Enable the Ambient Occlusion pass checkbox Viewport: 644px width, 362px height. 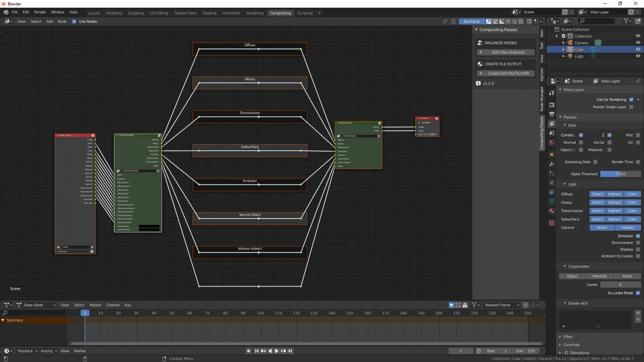coord(638,256)
